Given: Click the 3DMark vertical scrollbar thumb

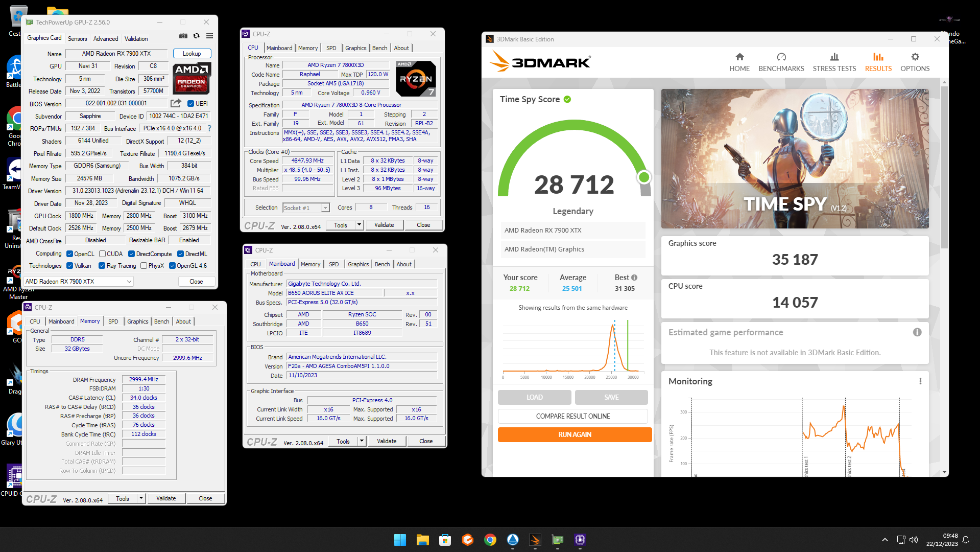Looking at the screenshot, I should (x=944, y=169).
